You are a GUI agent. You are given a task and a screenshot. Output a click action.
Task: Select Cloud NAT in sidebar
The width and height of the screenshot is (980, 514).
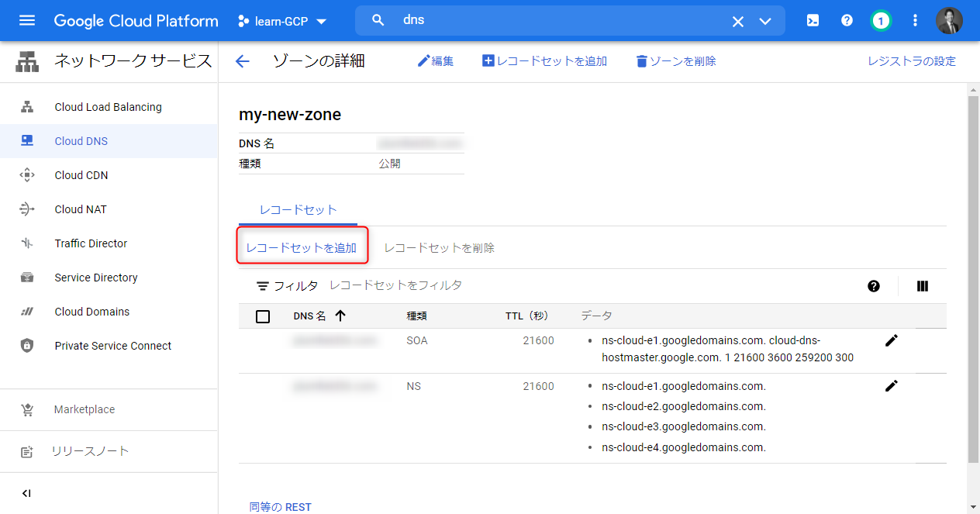click(x=109, y=209)
